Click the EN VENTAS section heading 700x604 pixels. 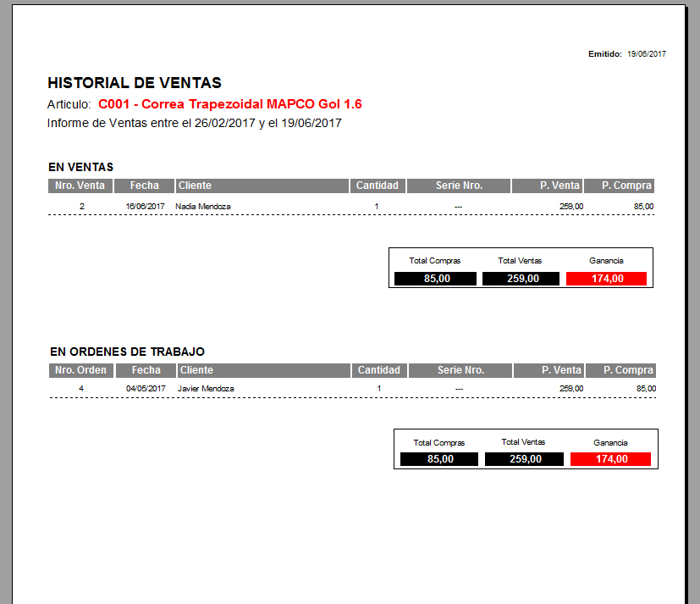80,167
